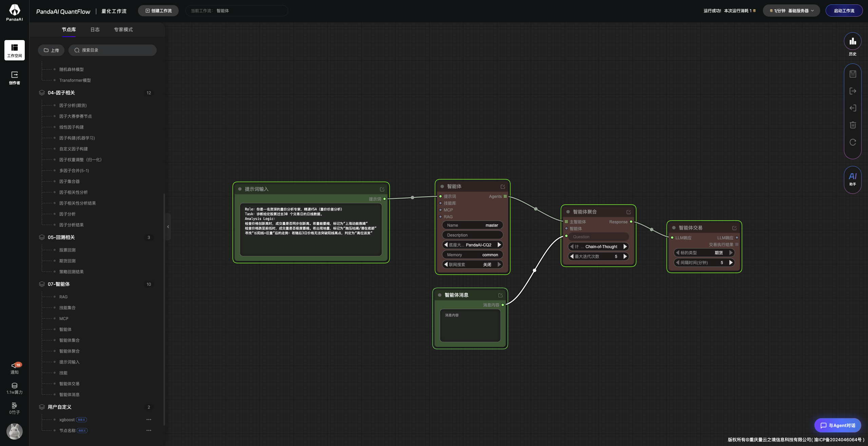Collapse the 04-因子相关 category

61,93
